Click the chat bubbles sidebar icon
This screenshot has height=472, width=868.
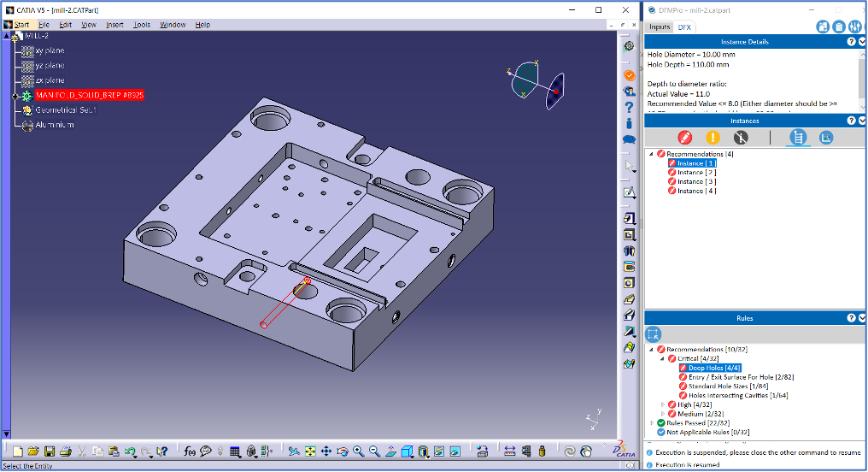click(630, 139)
